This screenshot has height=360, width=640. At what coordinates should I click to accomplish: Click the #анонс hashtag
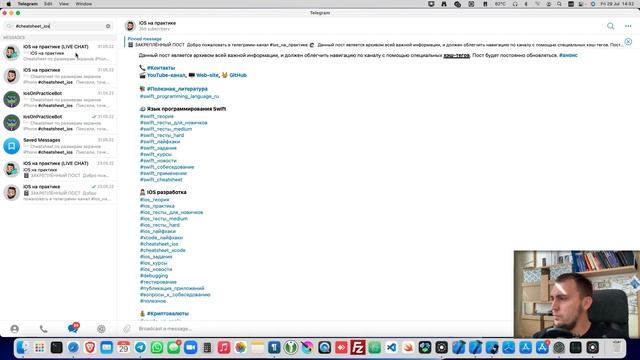coord(568,55)
